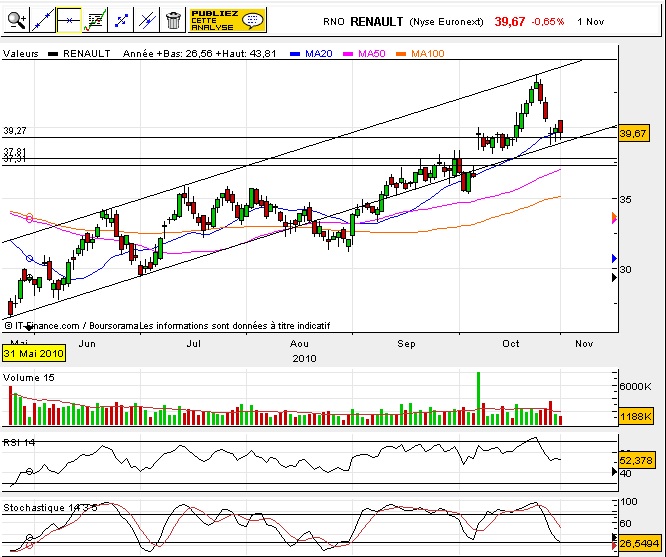Click the RENAULT legend series label
Image resolution: width=666 pixels, height=557 pixels.
click(87, 54)
